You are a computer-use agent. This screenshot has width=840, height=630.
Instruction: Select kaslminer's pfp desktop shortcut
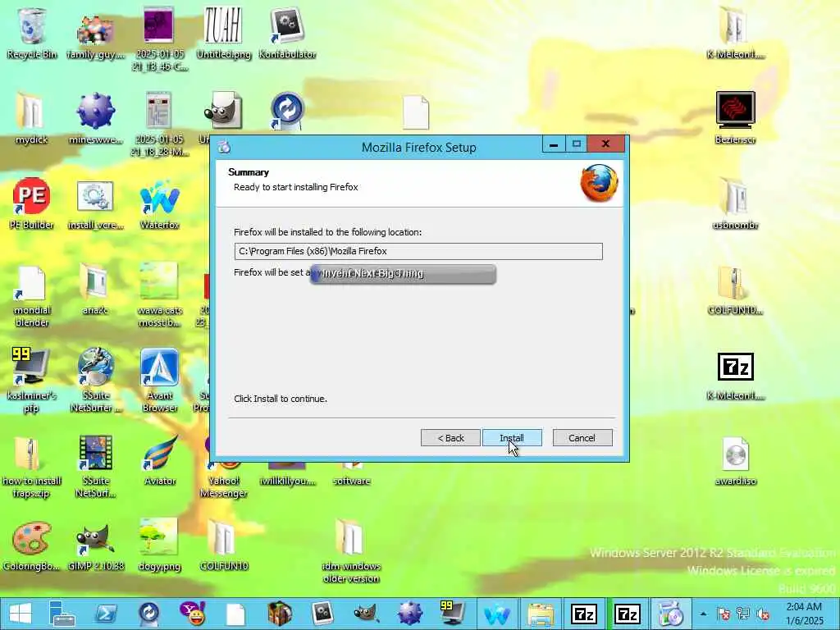pyautogui.click(x=32, y=381)
